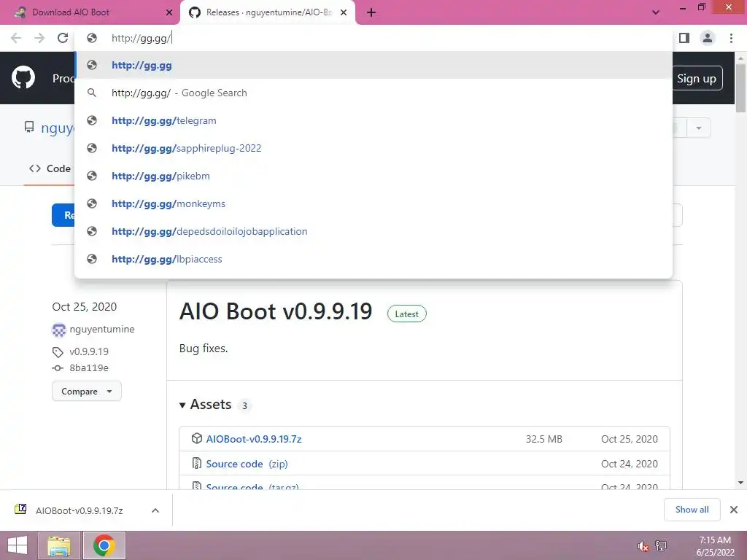Click the page scrollbar's up arrow

(740, 58)
